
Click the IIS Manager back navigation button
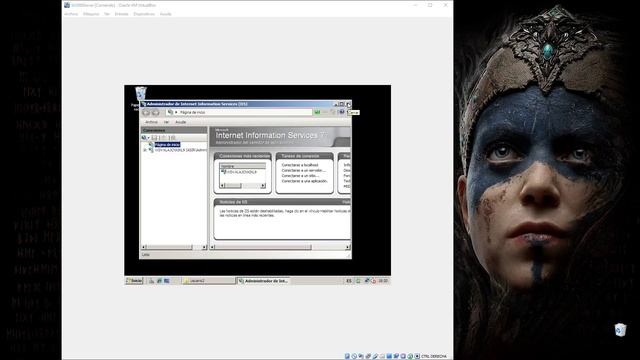(x=146, y=112)
